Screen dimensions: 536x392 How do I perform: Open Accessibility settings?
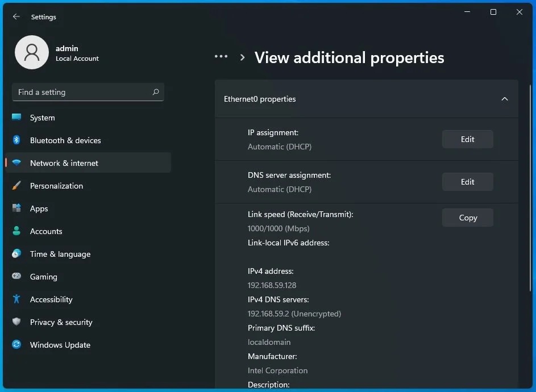click(x=88, y=299)
